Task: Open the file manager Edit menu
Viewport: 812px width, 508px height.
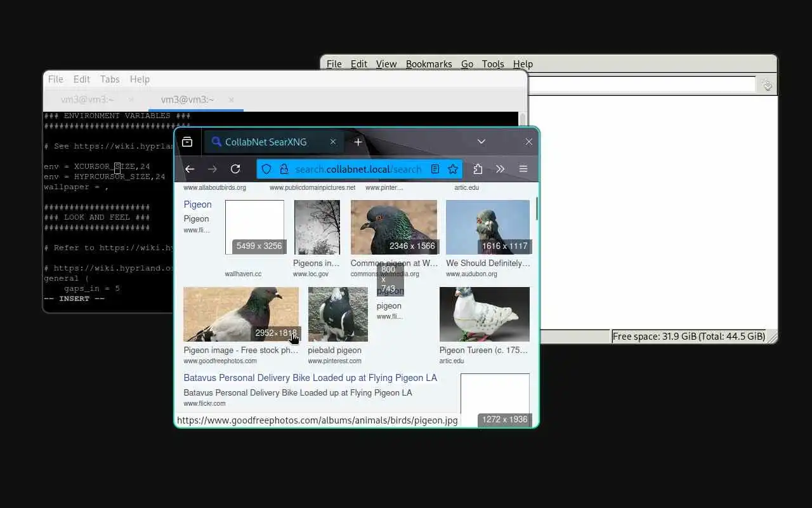Action: [359, 64]
